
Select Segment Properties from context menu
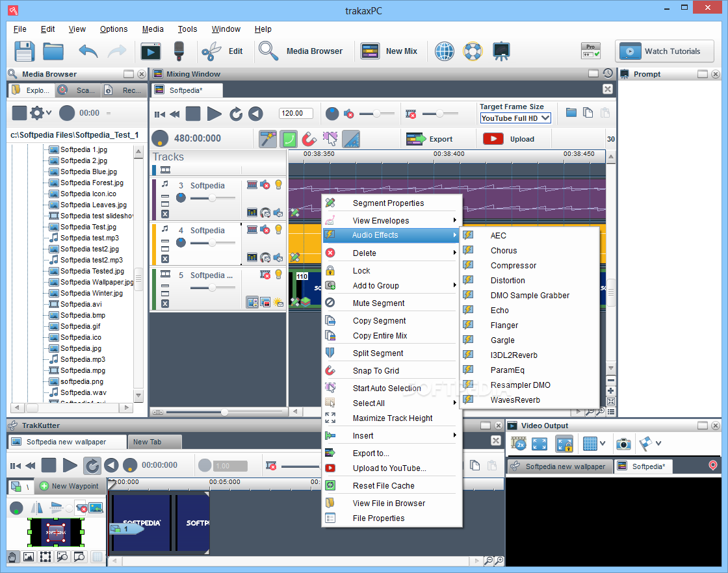point(393,203)
